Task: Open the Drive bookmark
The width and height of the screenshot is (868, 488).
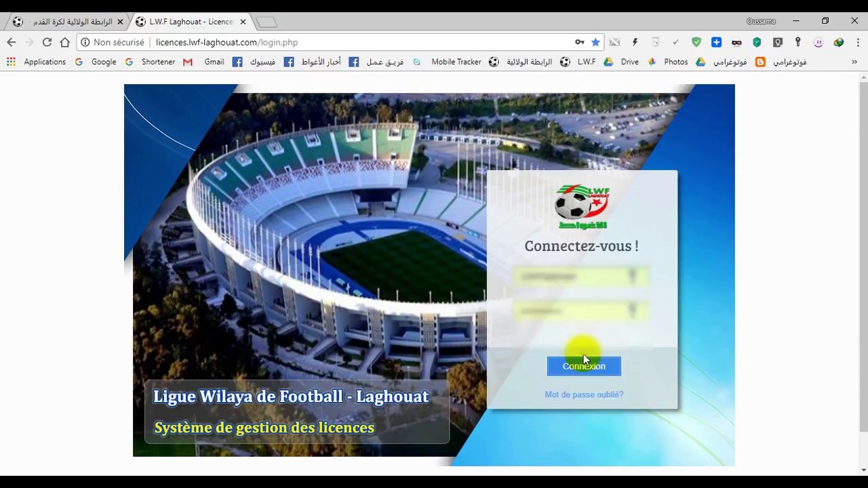Action: [x=621, y=62]
